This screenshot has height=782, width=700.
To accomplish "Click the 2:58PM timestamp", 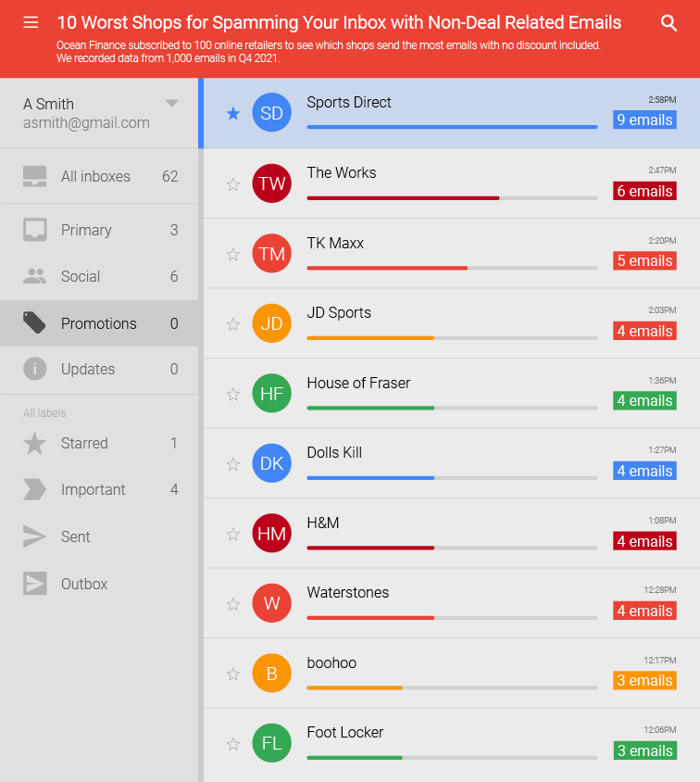I will (662, 100).
